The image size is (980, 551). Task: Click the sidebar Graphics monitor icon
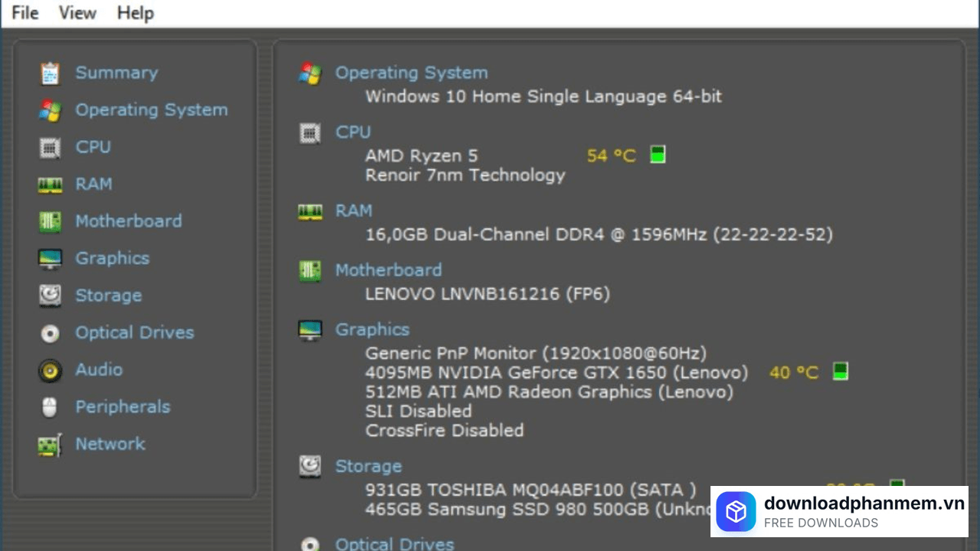point(50,259)
